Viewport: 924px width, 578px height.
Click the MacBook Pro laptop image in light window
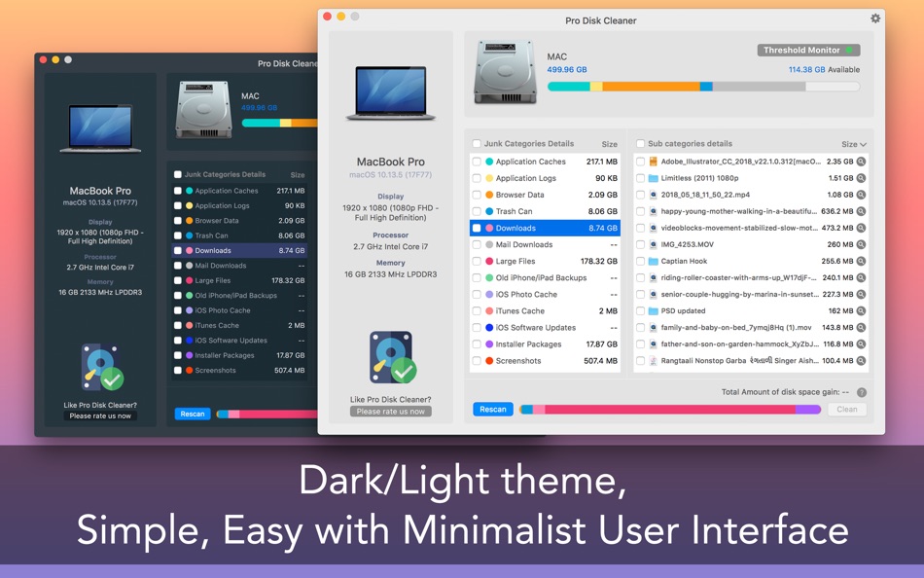click(391, 92)
